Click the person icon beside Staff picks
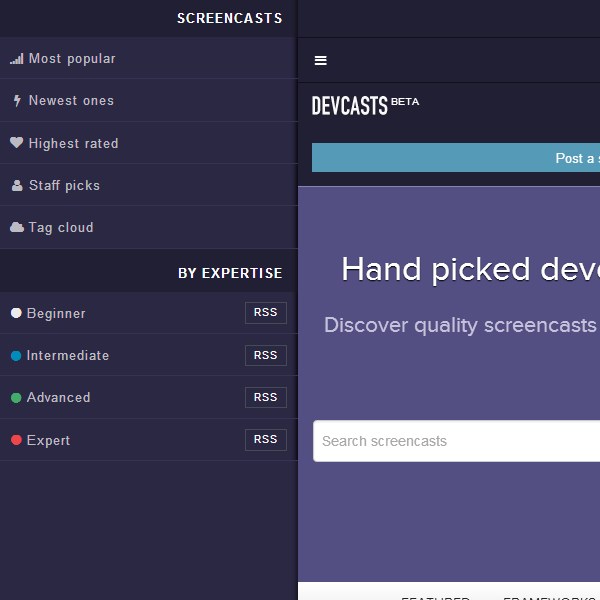600x600 pixels. pos(16,186)
